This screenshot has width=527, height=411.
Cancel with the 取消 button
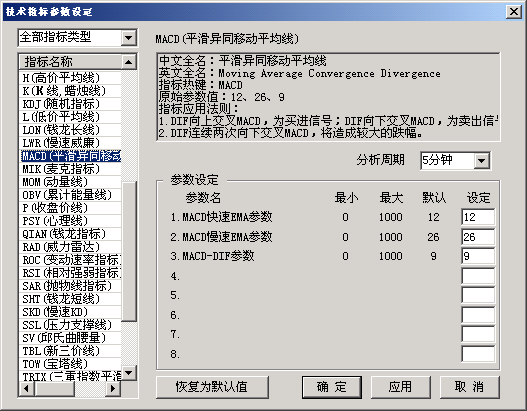pos(470,387)
